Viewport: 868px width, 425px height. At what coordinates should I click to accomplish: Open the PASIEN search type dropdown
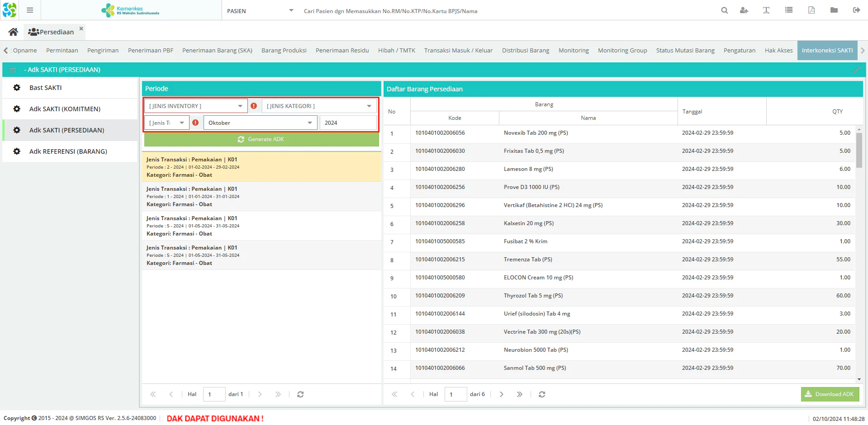pyautogui.click(x=260, y=11)
